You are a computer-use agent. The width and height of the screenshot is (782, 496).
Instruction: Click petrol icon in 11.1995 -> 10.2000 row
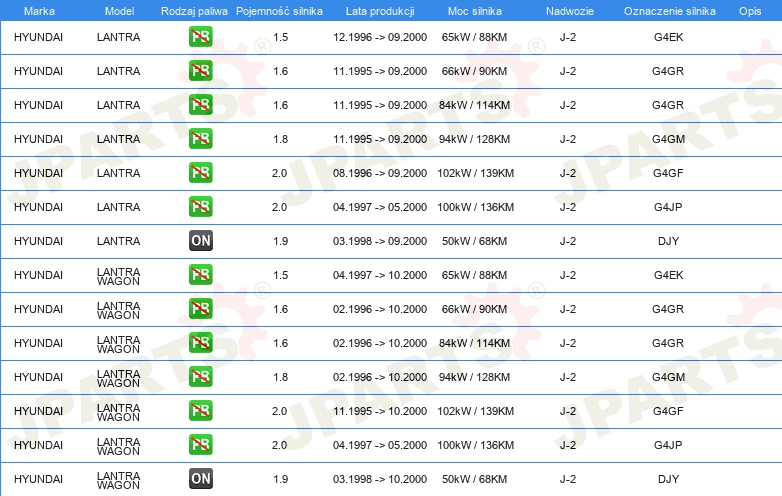200,411
